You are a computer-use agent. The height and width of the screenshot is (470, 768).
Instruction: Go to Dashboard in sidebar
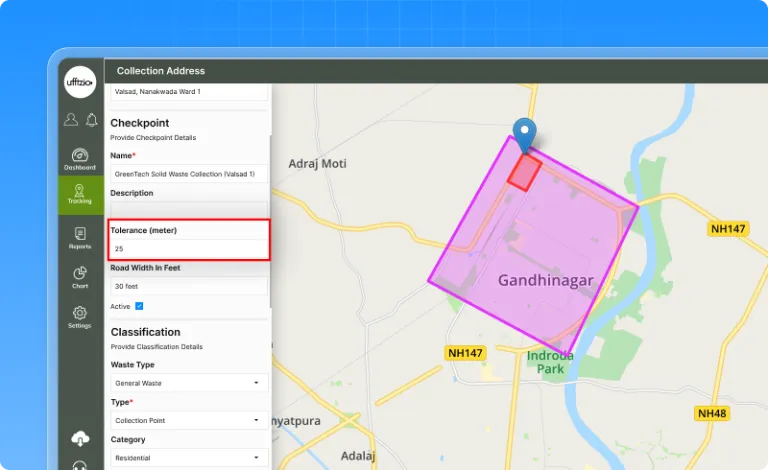80,159
